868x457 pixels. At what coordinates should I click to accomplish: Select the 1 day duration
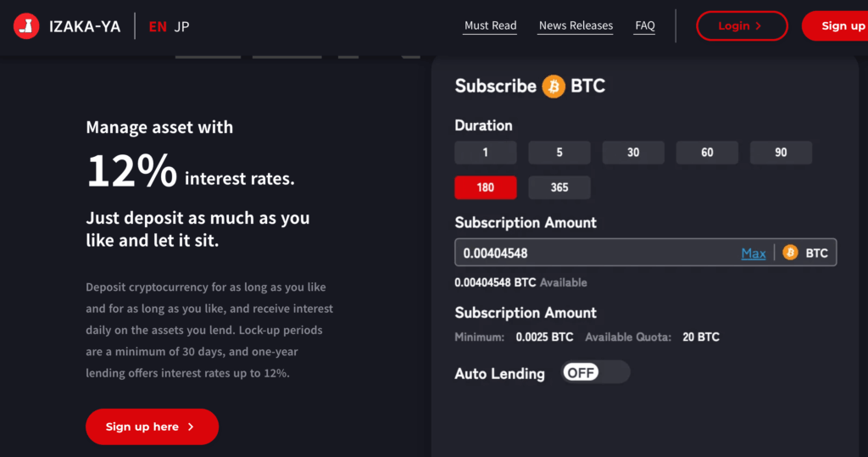pyautogui.click(x=486, y=153)
